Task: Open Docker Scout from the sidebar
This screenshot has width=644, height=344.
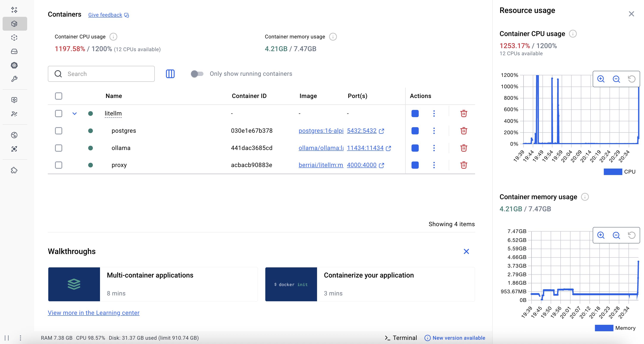Action: (14, 149)
